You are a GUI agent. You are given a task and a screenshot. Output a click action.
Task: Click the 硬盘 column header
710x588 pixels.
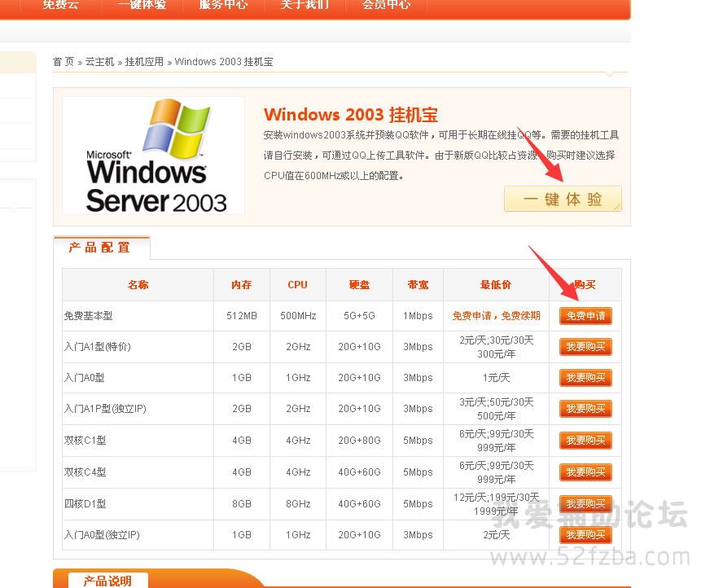360,284
